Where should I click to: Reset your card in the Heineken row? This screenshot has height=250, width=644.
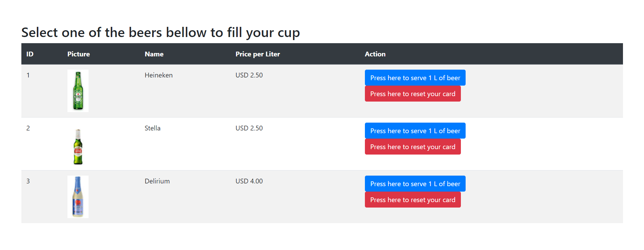click(x=412, y=94)
